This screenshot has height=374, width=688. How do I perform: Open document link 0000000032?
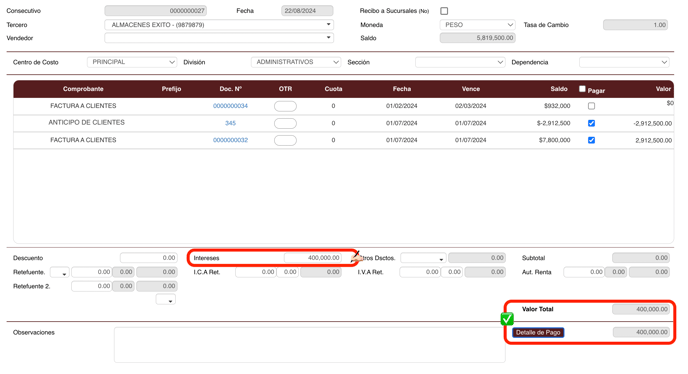tap(230, 140)
